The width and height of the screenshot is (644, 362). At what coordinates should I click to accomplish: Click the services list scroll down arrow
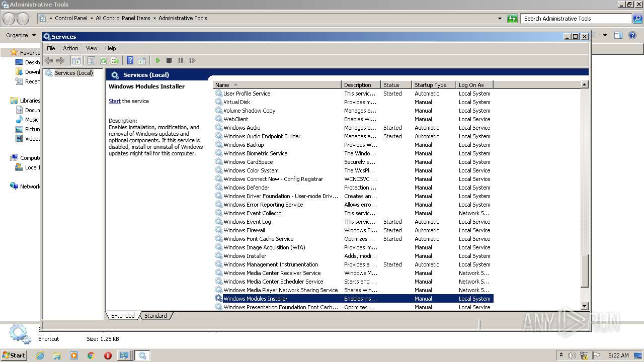coord(584,306)
